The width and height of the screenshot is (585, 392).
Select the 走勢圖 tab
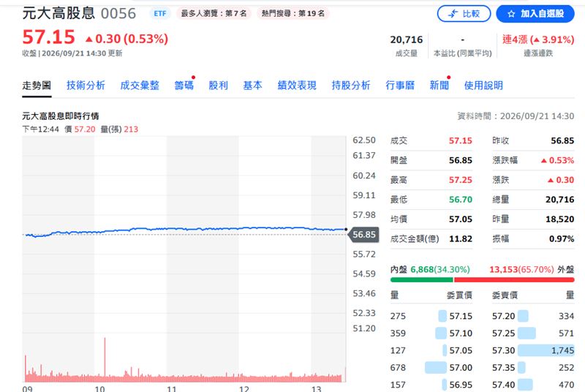coord(37,86)
